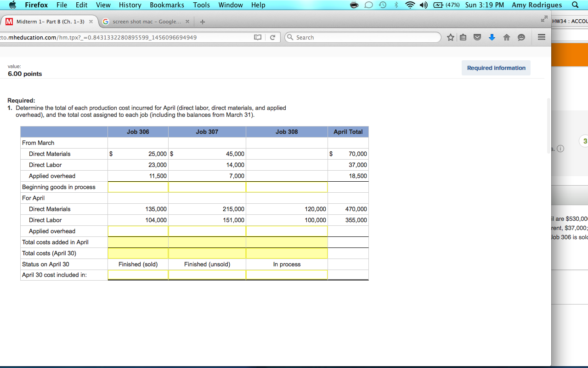Open the File menu
588x368 pixels.
coord(62,5)
